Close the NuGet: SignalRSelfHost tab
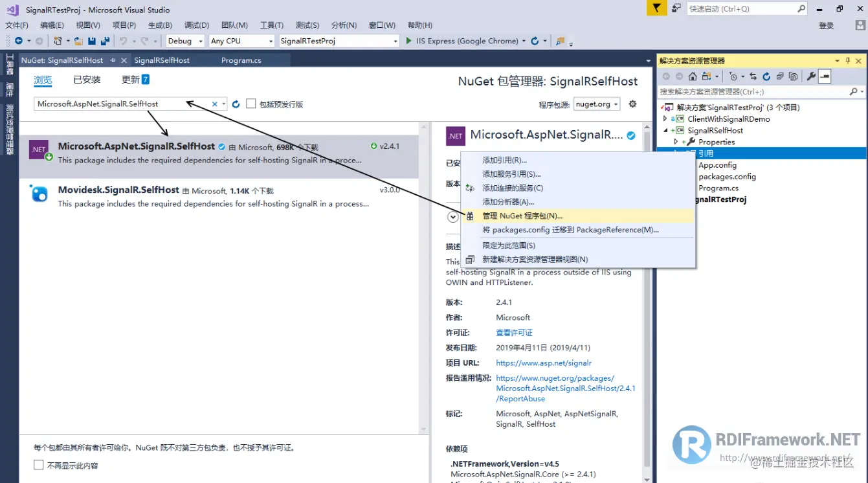The width and height of the screenshot is (868, 483). [124, 60]
